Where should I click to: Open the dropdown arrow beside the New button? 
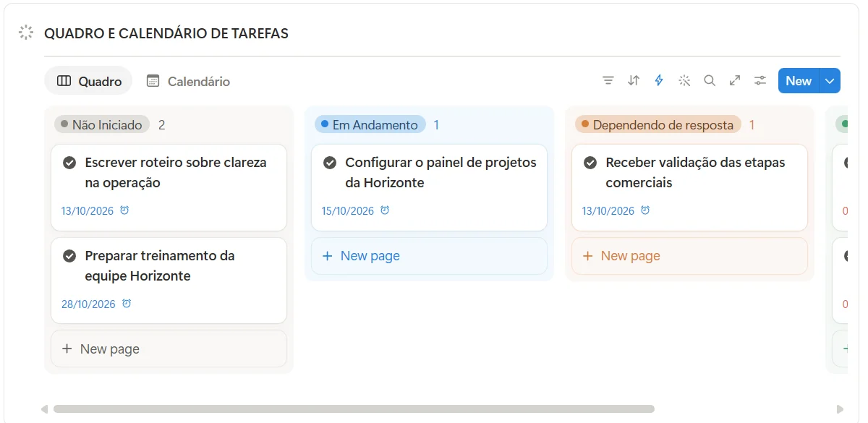(x=830, y=81)
